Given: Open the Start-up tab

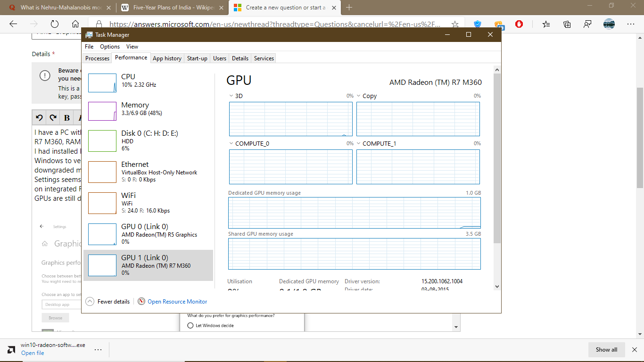Looking at the screenshot, I should [x=197, y=58].
